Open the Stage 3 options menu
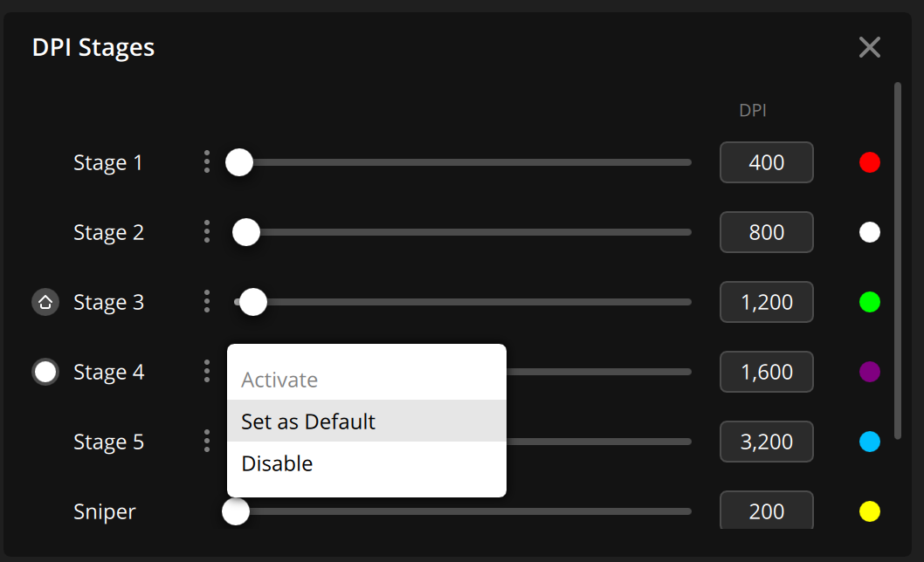The image size is (924, 562). [x=207, y=301]
